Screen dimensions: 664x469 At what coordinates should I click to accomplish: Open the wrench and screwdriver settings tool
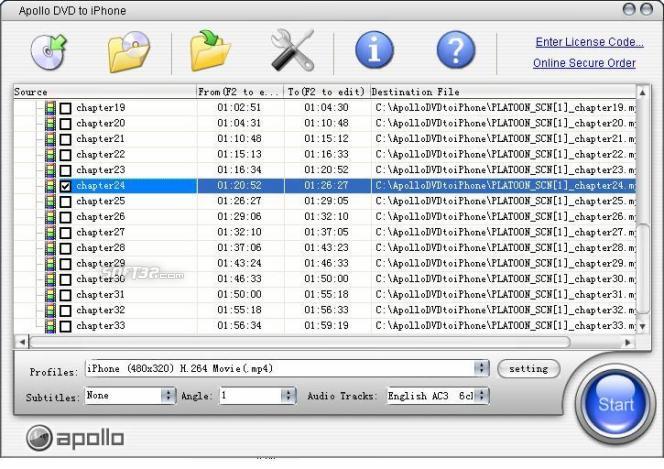(x=293, y=50)
